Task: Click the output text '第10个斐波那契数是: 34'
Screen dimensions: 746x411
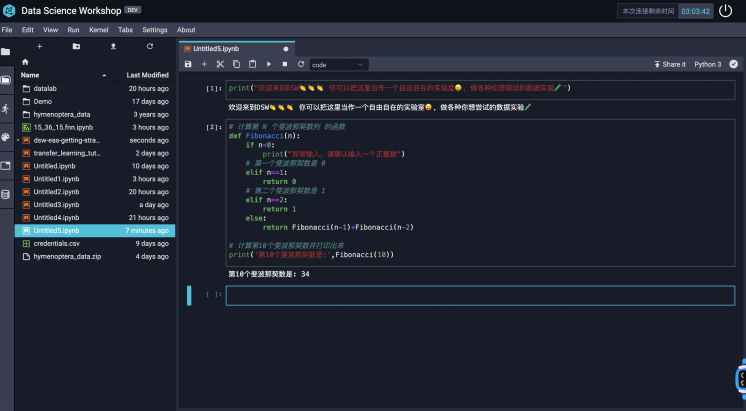Action: (269, 274)
